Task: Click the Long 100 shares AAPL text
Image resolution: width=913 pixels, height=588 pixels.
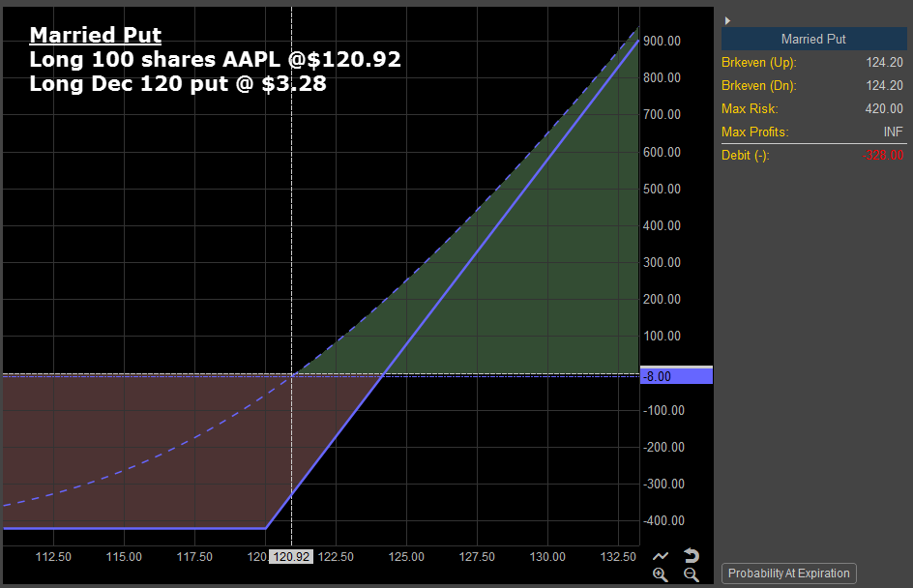Action: pyautogui.click(x=216, y=59)
